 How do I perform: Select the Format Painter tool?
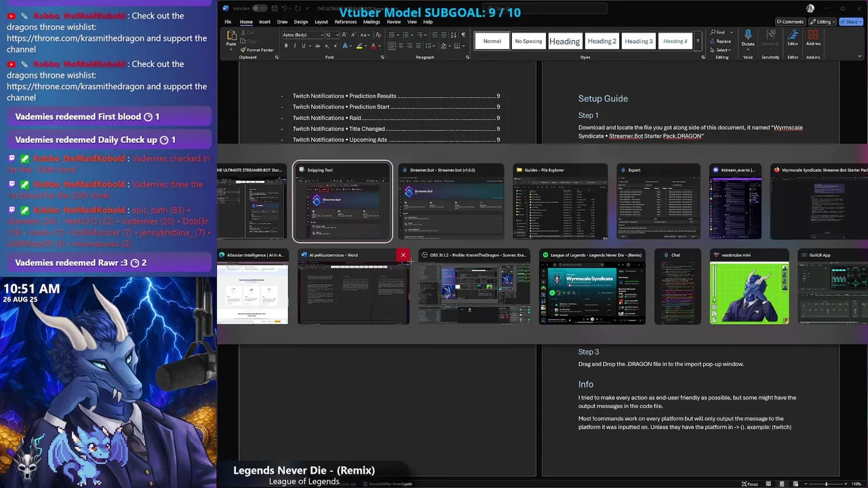pyautogui.click(x=257, y=50)
